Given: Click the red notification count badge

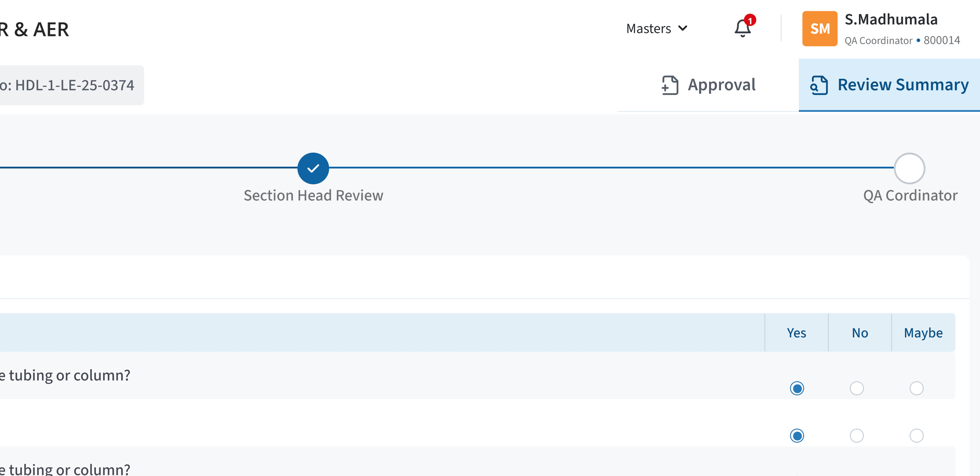Looking at the screenshot, I should pyautogui.click(x=750, y=20).
